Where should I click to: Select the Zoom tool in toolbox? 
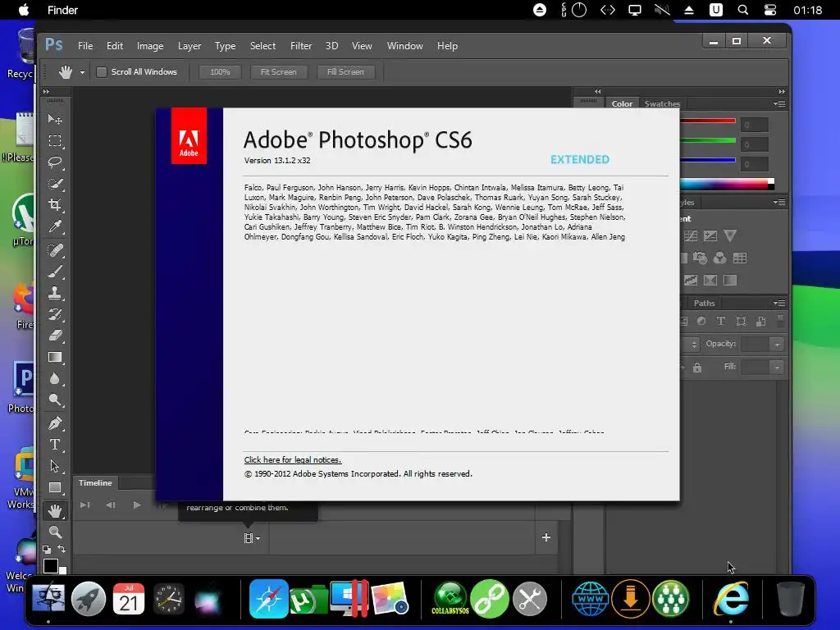(55, 532)
